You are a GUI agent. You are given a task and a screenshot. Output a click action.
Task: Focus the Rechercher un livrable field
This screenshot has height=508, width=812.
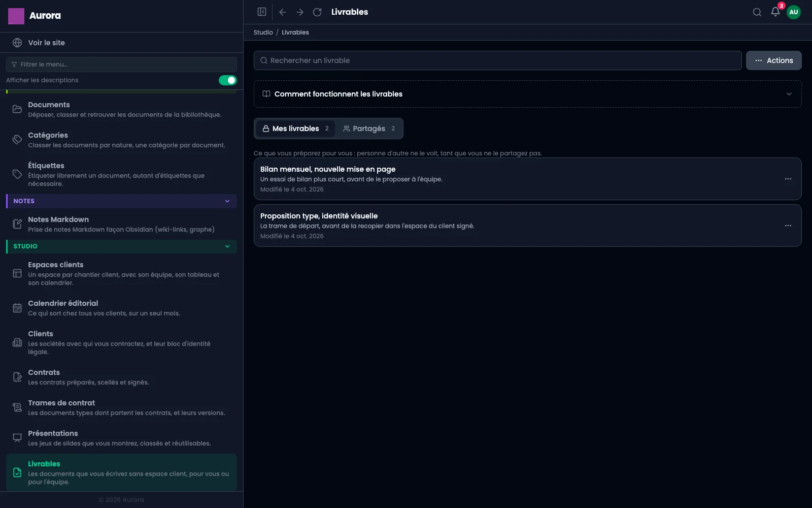[498, 60]
